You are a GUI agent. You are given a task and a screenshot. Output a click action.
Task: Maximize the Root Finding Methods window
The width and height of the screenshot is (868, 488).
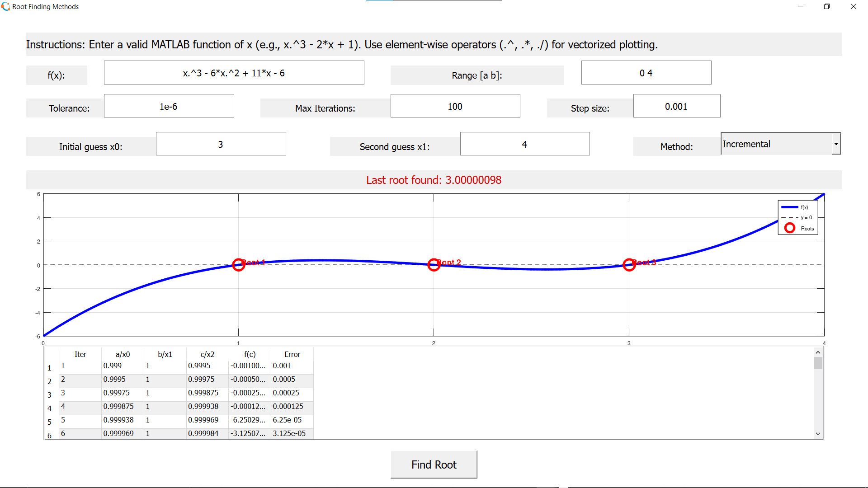point(826,6)
